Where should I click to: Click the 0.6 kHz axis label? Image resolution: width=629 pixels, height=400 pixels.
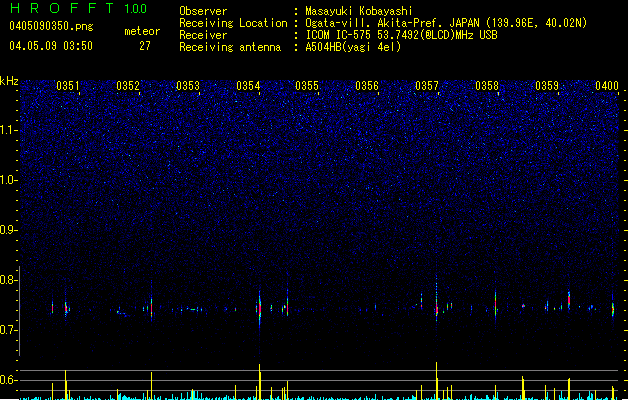(x=9, y=380)
